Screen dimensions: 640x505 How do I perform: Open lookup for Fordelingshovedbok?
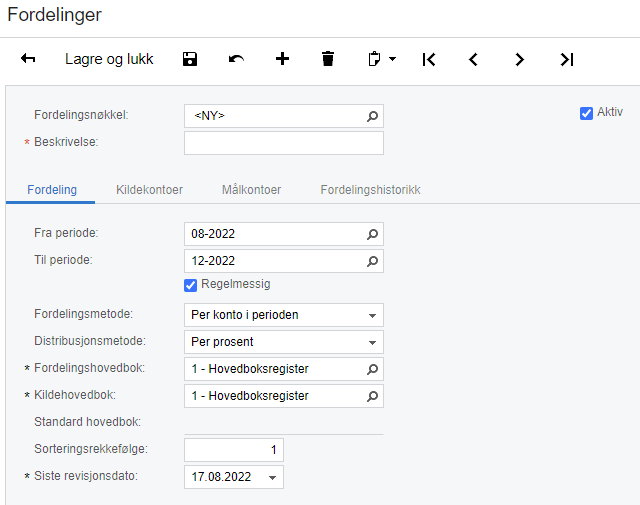point(372,369)
